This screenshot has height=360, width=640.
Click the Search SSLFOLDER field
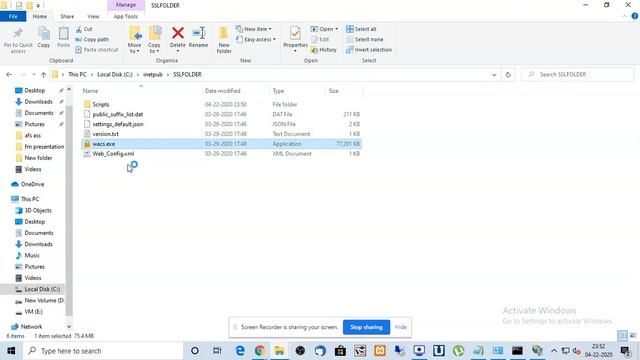click(x=577, y=75)
